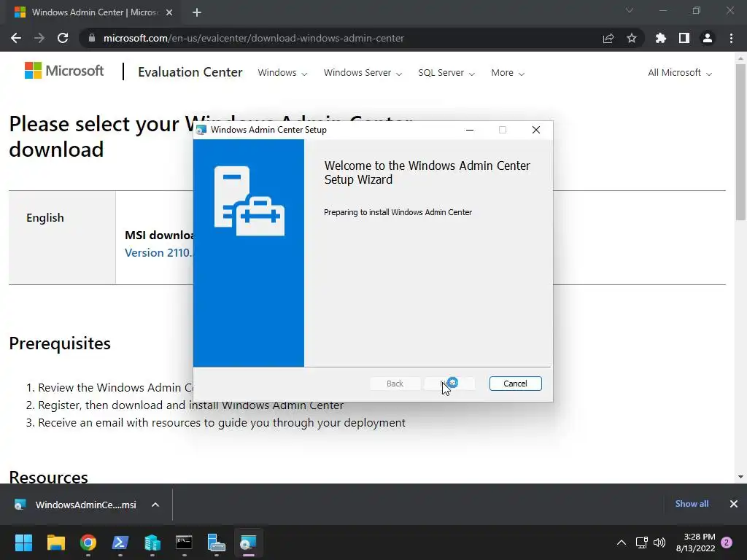This screenshot has height=560, width=747.
Task: Close the Windows Admin Center Setup dialog
Action: click(536, 130)
